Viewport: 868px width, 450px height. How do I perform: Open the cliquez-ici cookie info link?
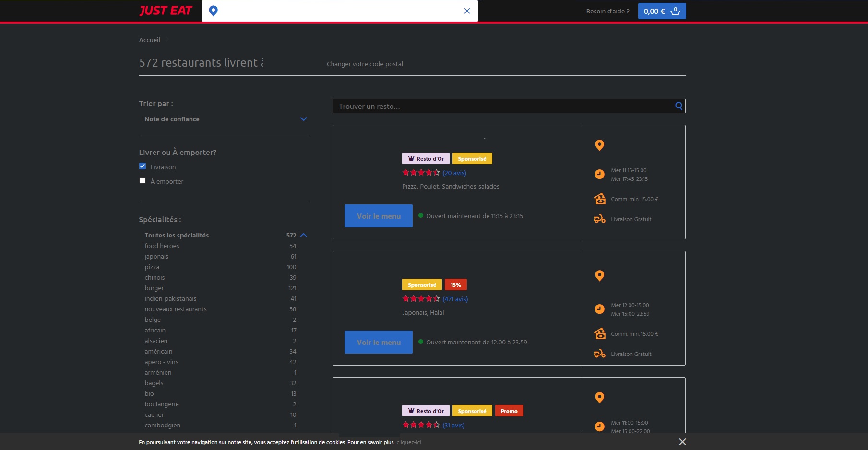click(x=409, y=442)
